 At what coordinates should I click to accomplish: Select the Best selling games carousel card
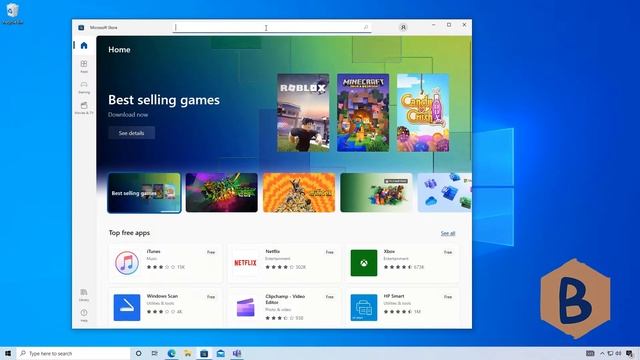click(x=144, y=193)
